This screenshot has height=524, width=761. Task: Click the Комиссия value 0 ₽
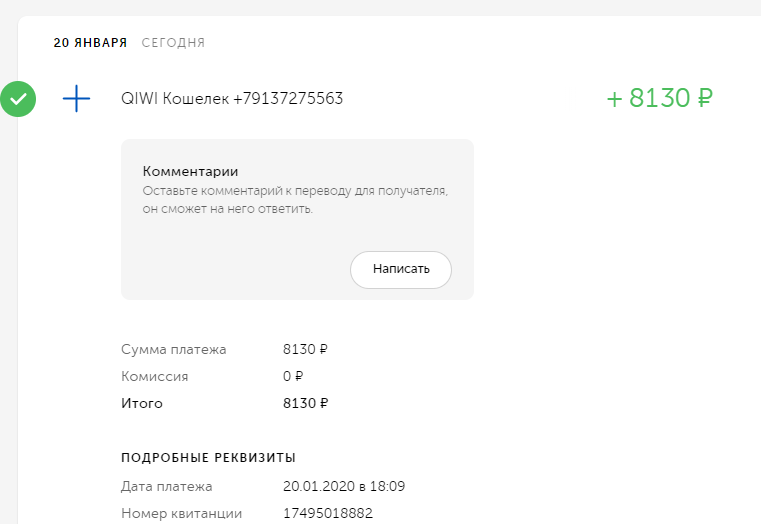[293, 377]
